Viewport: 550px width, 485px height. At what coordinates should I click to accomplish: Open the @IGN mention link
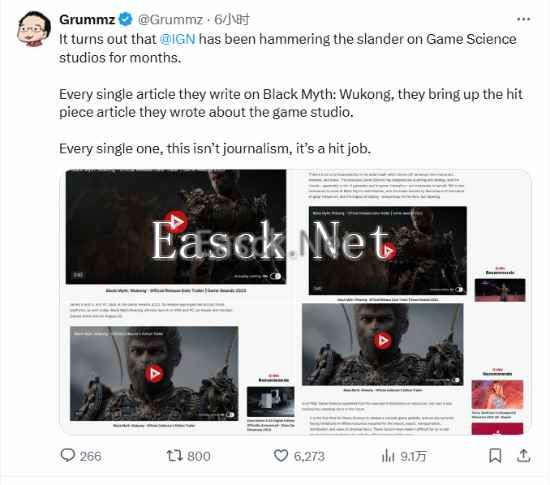tap(177, 39)
